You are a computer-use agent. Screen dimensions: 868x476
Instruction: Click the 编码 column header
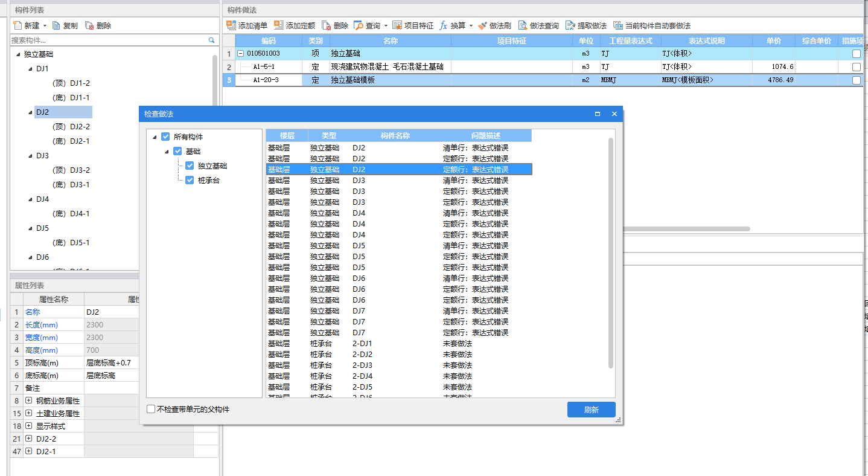268,41
